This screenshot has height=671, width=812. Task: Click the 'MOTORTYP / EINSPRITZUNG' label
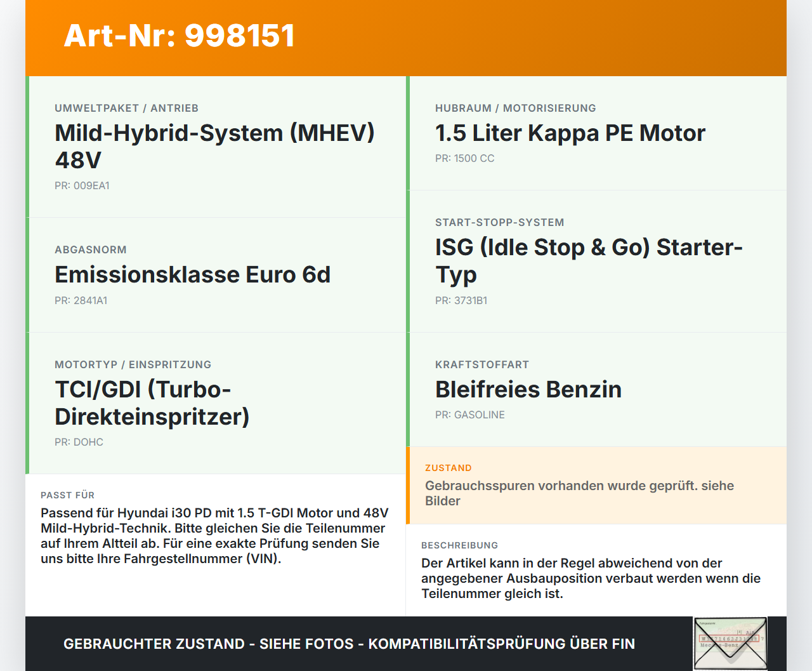click(133, 364)
